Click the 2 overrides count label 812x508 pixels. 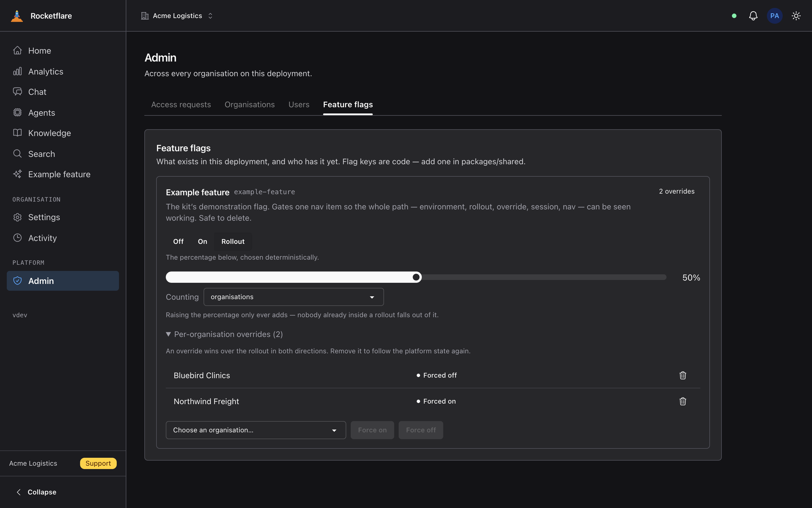click(x=676, y=191)
